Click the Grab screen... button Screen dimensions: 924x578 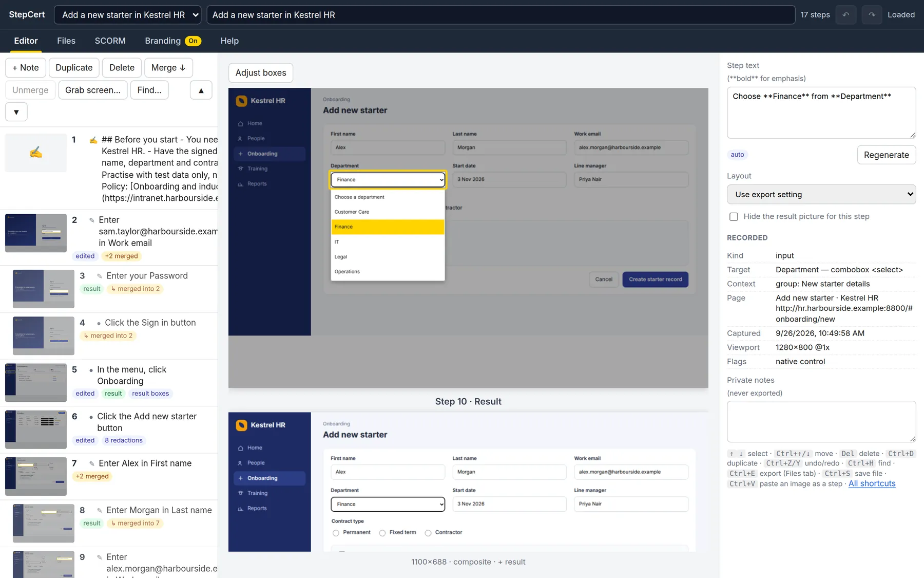click(x=93, y=90)
